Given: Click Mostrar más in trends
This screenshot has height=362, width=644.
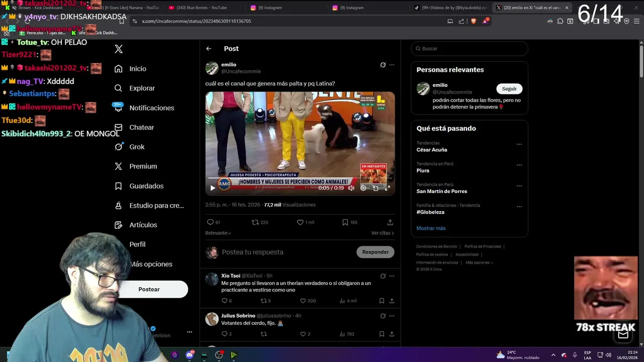Looking at the screenshot, I should 431,228.
